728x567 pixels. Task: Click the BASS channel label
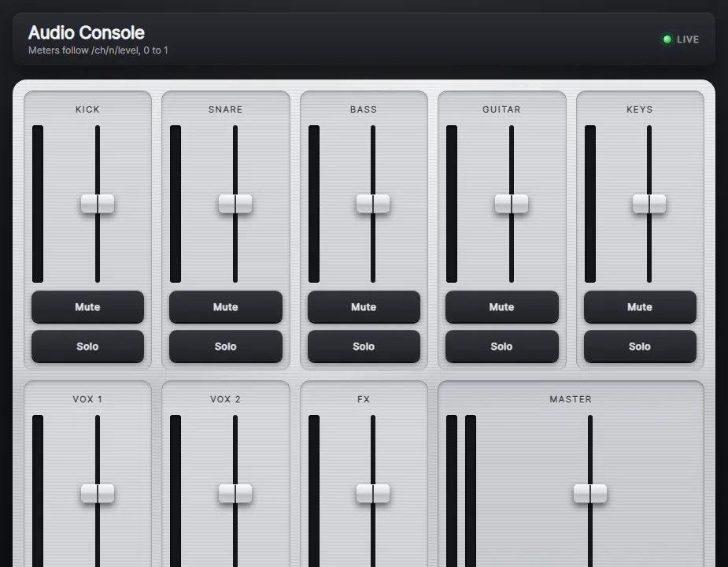364,109
